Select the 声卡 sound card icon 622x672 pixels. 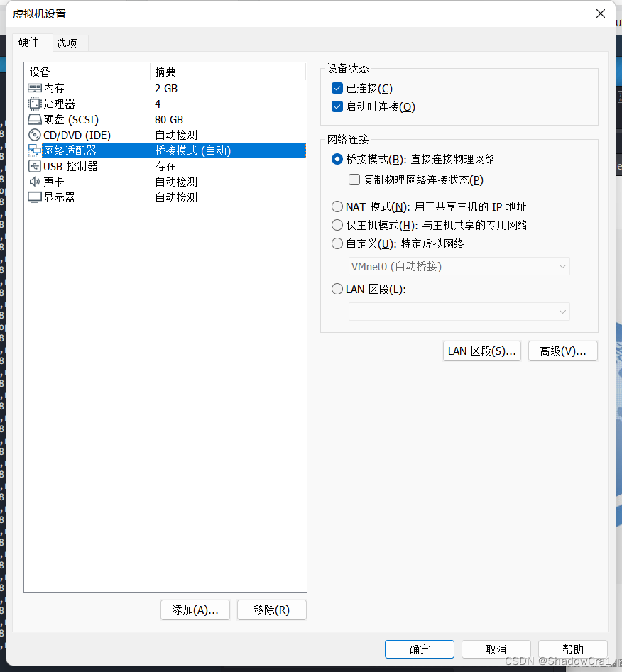34,181
